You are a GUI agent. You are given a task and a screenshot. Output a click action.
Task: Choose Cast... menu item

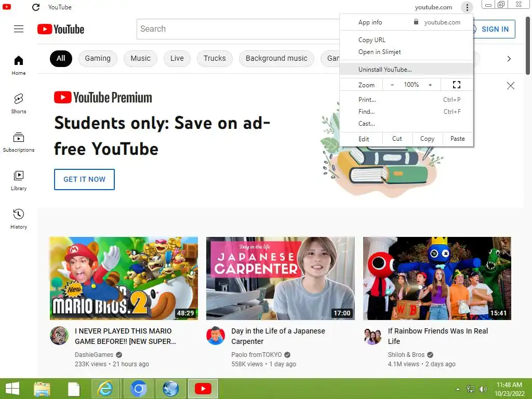click(x=406, y=124)
